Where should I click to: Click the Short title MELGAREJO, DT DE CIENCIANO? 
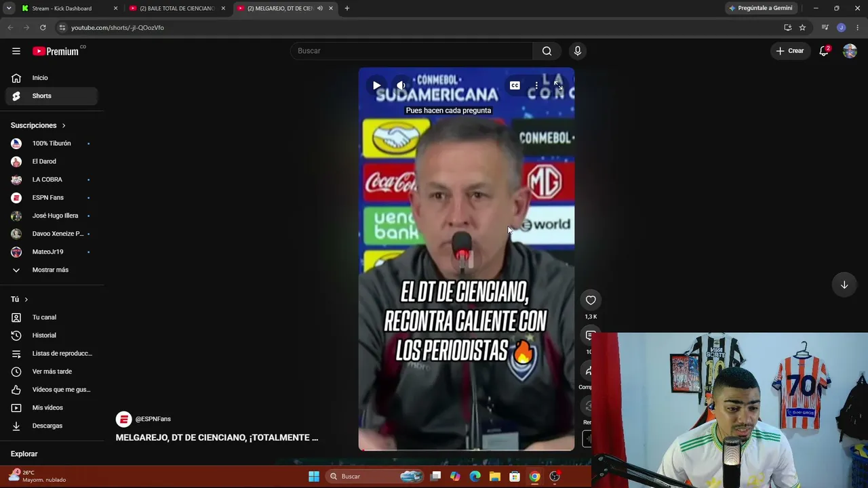click(217, 438)
